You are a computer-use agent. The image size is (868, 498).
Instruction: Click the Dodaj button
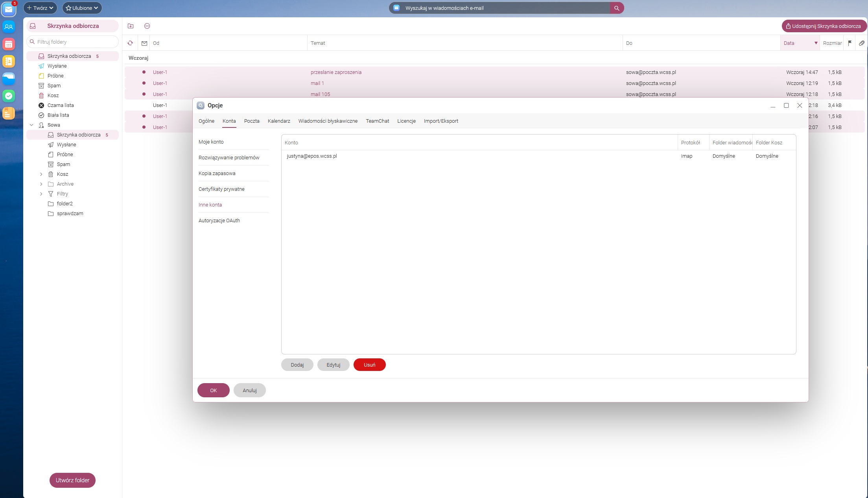pyautogui.click(x=297, y=365)
